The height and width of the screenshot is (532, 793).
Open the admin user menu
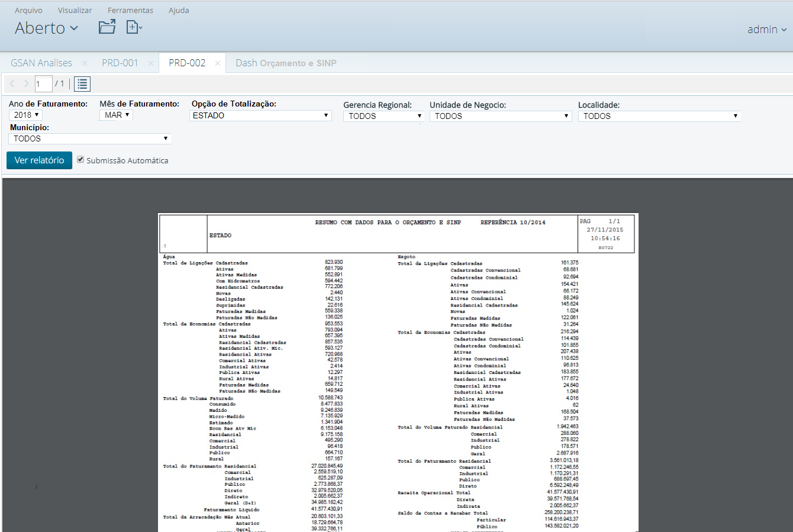tap(767, 30)
